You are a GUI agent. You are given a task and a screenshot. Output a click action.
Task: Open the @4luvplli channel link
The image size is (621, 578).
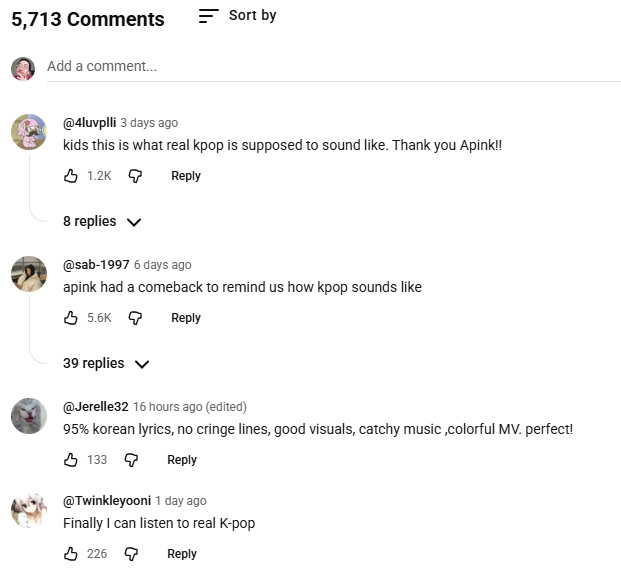89,123
